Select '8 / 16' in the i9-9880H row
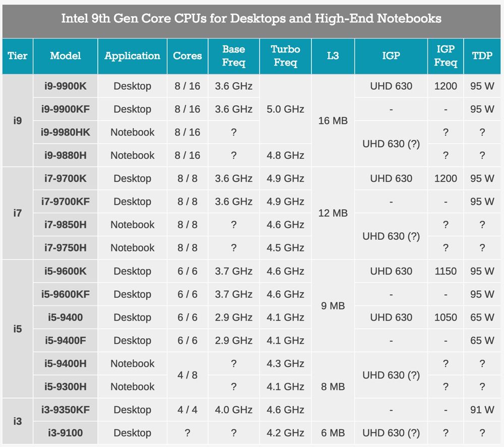504x447 pixels. pyautogui.click(x=187, y=156)
